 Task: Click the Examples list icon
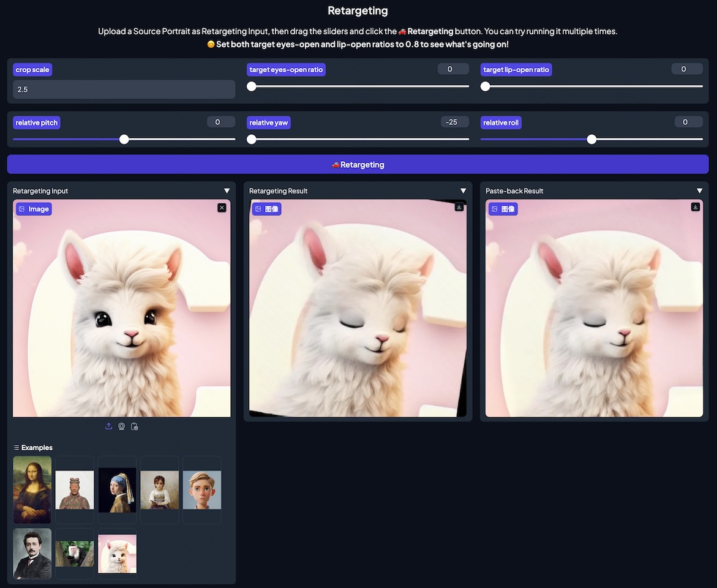coord(17,448)
